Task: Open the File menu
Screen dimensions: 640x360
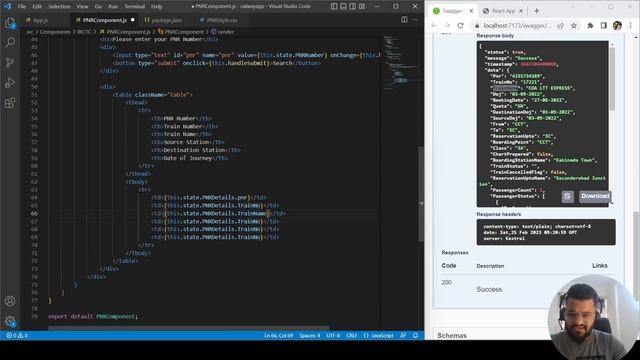Action: tap(22, 7)
